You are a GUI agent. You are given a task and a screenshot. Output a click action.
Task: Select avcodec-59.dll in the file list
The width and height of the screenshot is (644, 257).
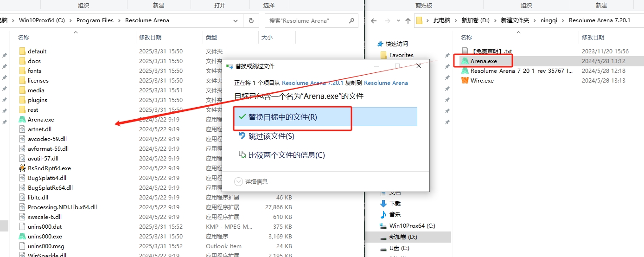point(47,139)
